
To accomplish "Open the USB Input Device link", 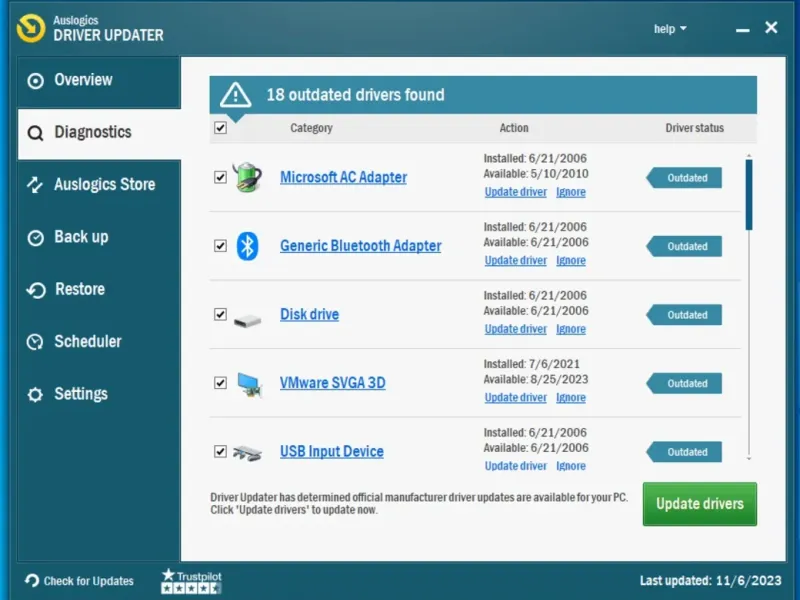I will click(x=332, y=452).
